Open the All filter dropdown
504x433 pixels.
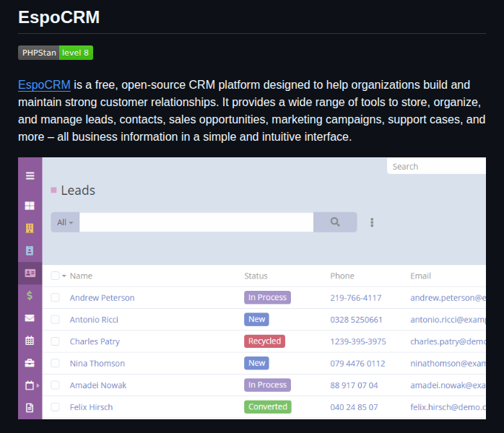65,222
